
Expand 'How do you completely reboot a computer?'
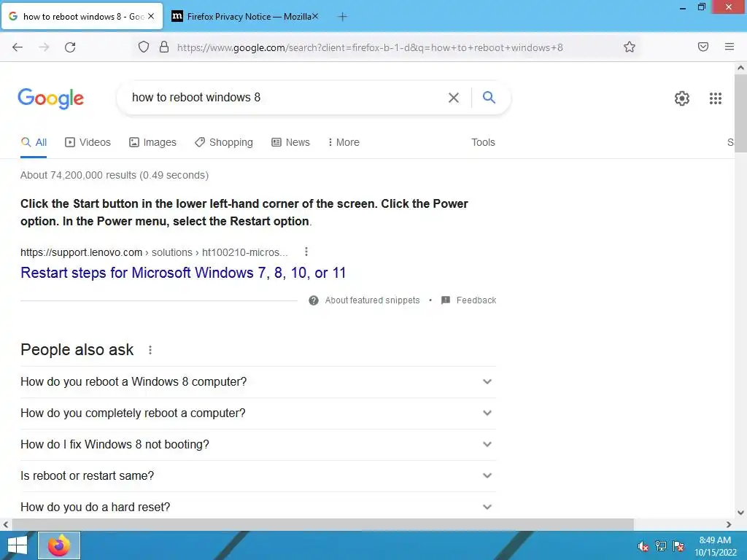[258, 413]
